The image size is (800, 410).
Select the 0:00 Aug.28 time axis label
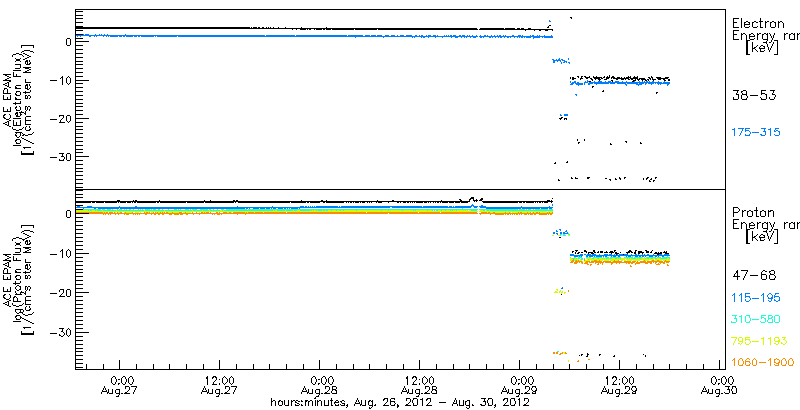pos(319,385)
